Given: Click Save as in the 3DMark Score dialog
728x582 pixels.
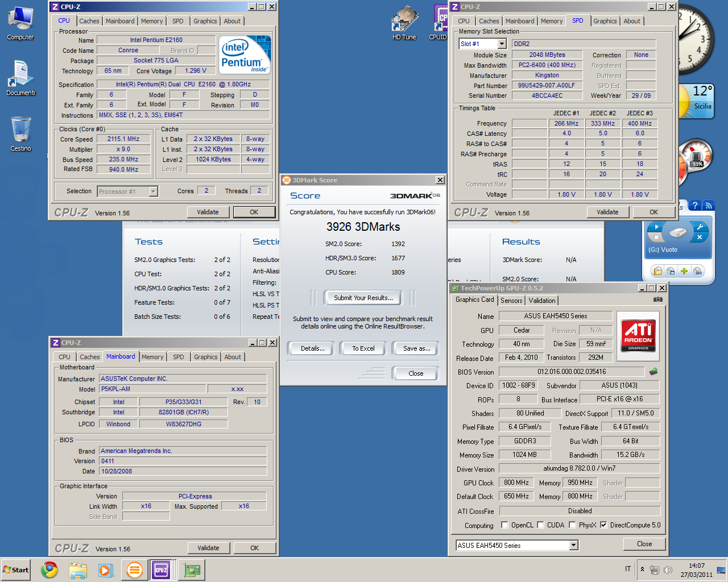Looking at the screenshot, I should [x=416, y=348].
